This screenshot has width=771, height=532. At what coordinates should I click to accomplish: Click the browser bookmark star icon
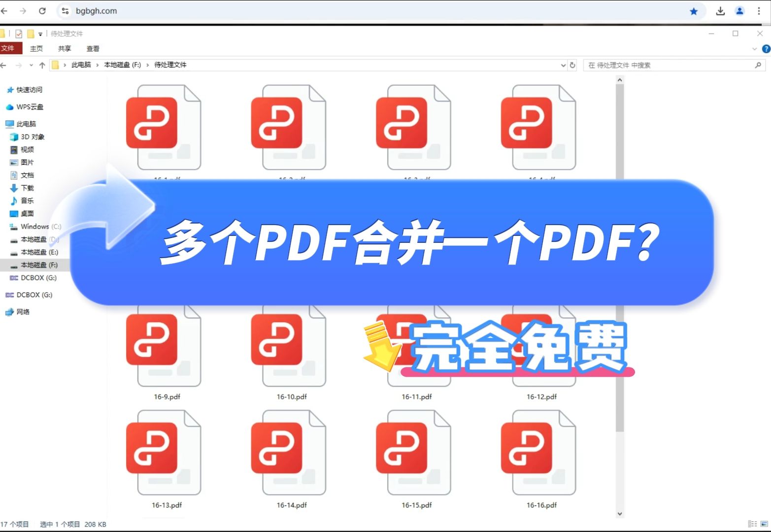tap(694, 11)
